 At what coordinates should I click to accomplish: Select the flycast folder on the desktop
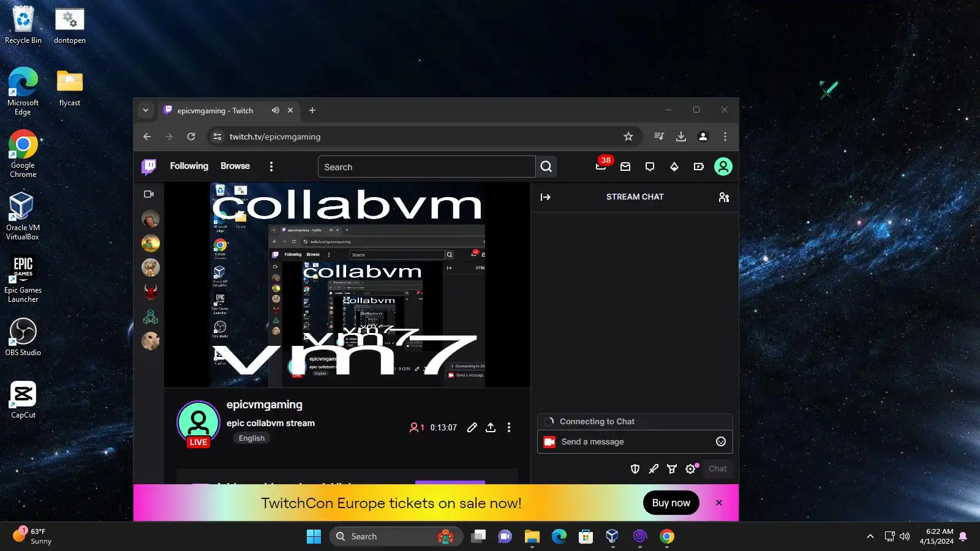[70, 88]
